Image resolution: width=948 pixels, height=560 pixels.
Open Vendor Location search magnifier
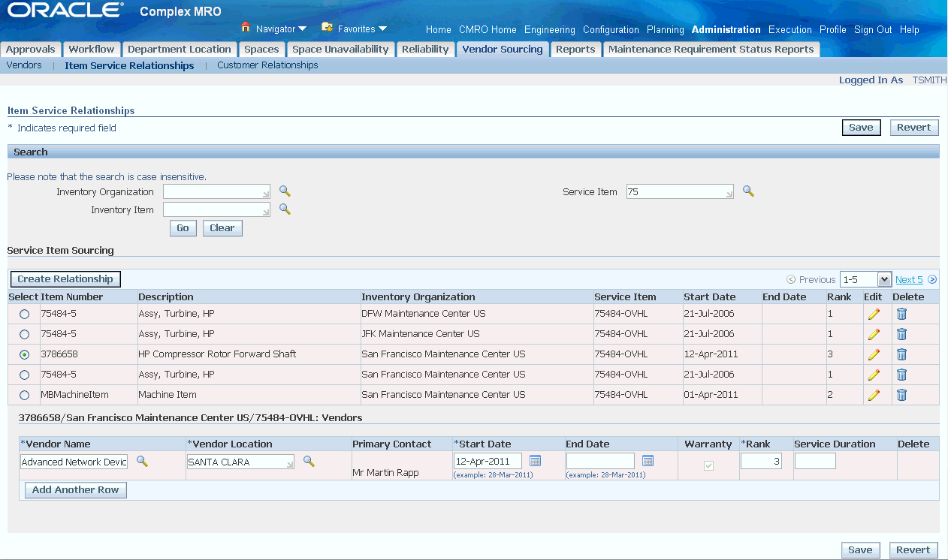(x=308, y=461)
